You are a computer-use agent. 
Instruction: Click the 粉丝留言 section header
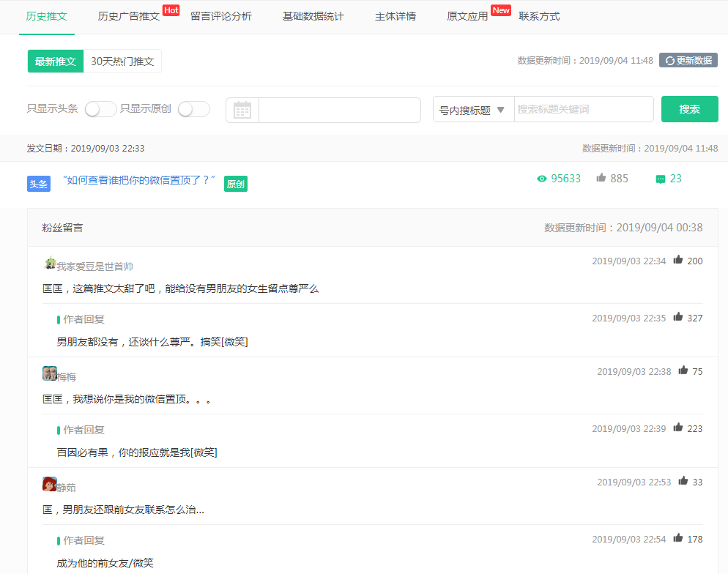pos(62,228)
